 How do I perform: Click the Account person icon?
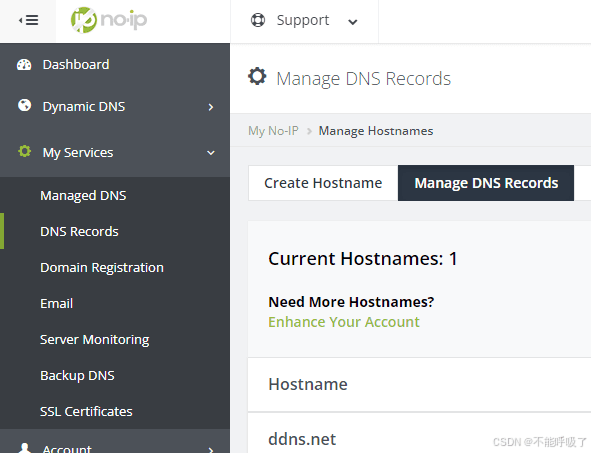pos(24,448)
